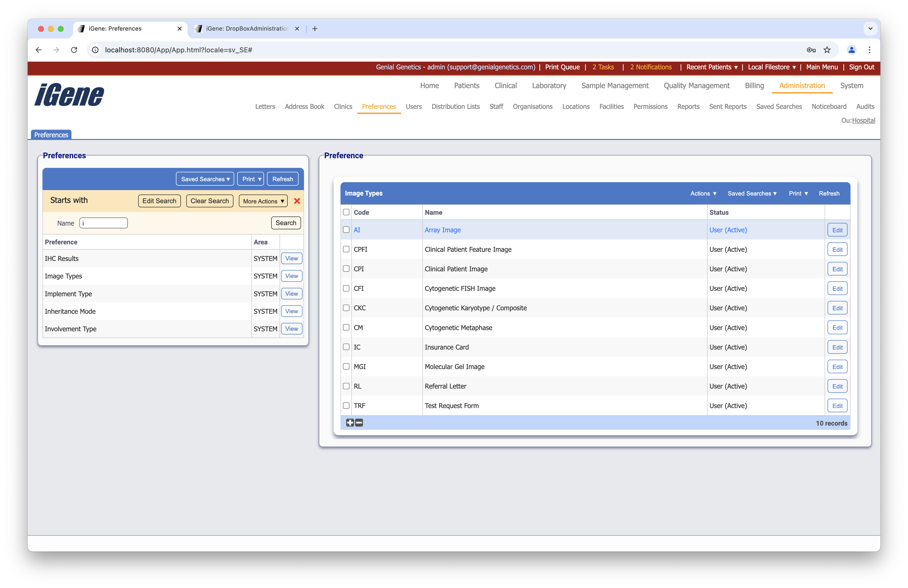The height and width of the screenshot is (588, 908).
Task: Expand the More Actions dropdown
Action: click(x=263, y=201)
